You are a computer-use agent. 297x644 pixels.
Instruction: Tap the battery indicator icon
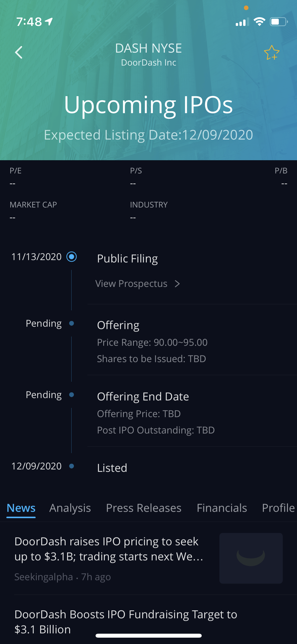click(x=279, y=22)
